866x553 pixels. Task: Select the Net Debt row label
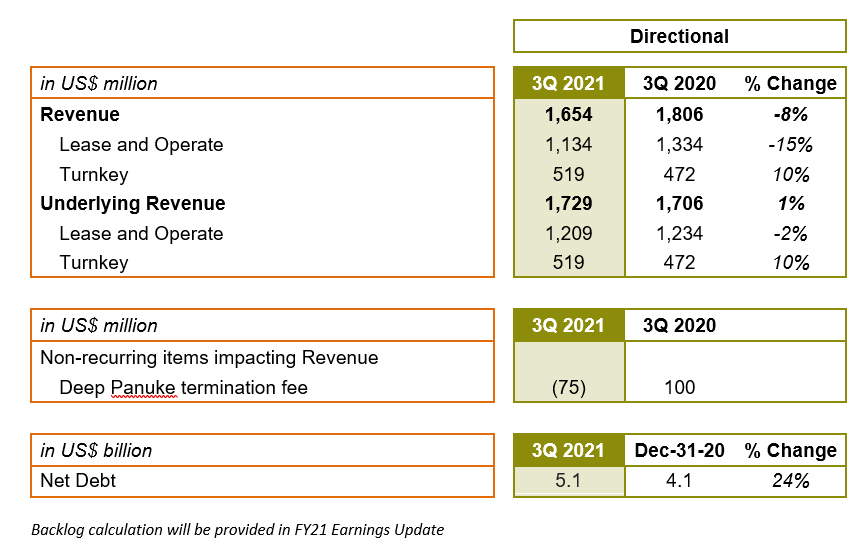click(78, 481)
